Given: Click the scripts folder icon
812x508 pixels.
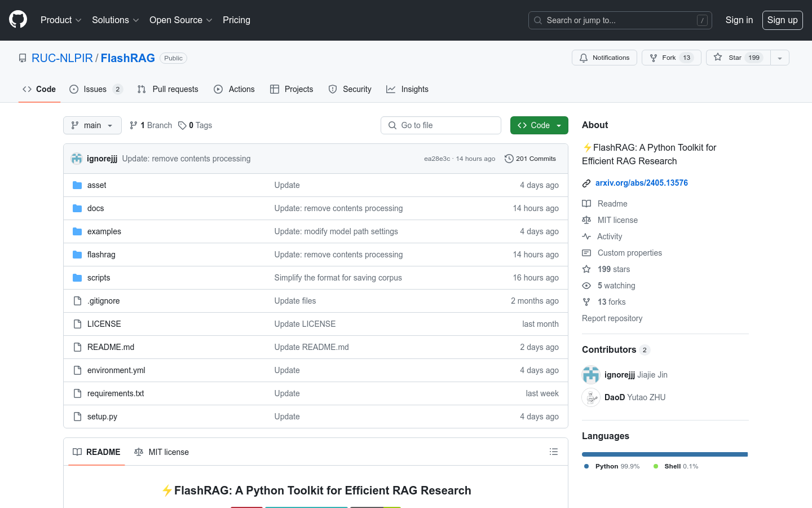Looking at the screenshot, I should click(x=77, y=278).
